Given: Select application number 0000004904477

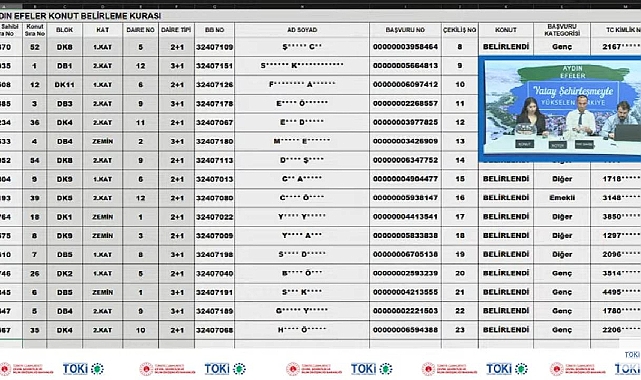Looking at the screenshot, I should pyautogui.click(x=405, y=179).
